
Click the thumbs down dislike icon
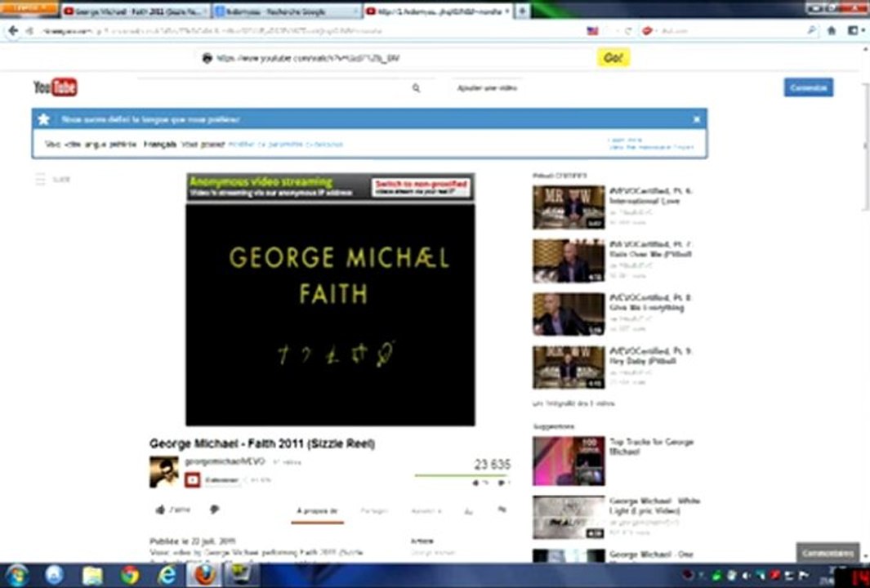214,510
